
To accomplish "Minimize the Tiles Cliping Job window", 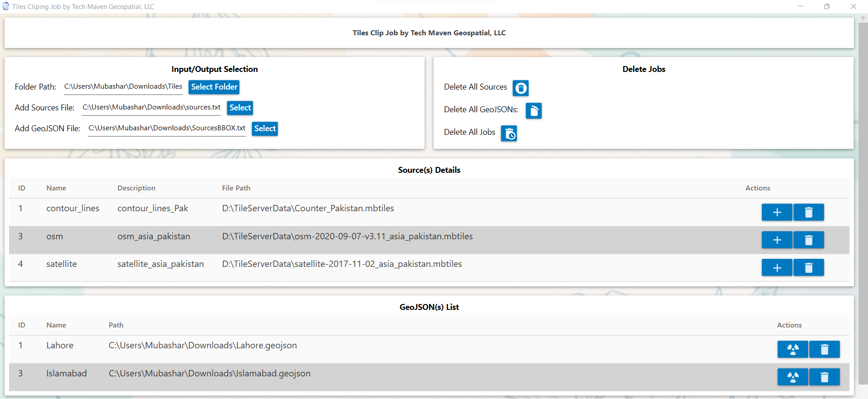I will click(x=801, y=6).
